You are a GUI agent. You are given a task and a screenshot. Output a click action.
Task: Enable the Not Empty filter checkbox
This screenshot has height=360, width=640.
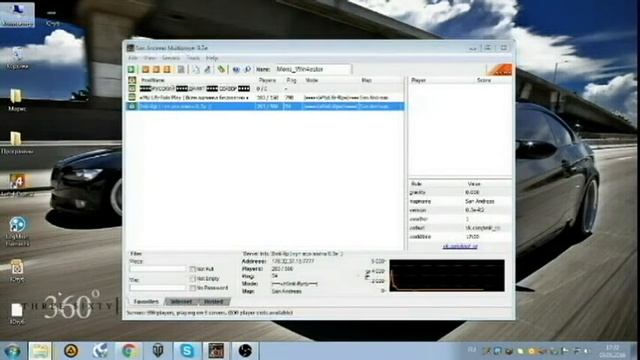[192, 278]
